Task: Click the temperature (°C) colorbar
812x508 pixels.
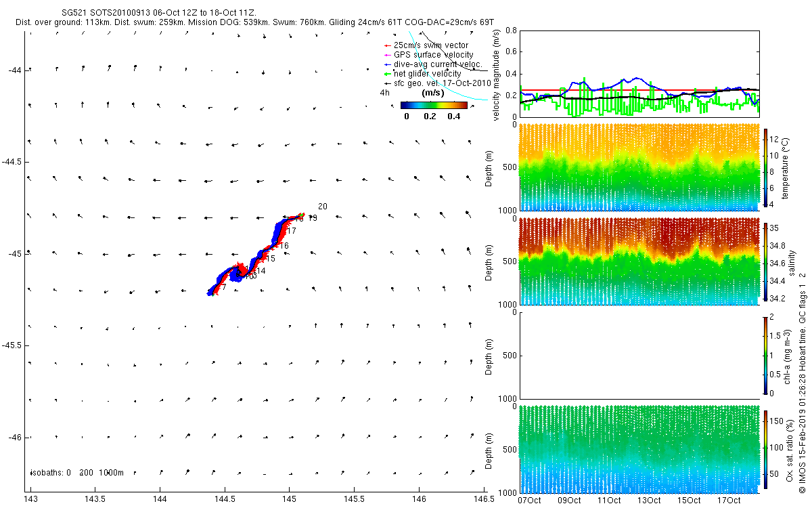Action: pyautogui.click(x=766, y=167)
